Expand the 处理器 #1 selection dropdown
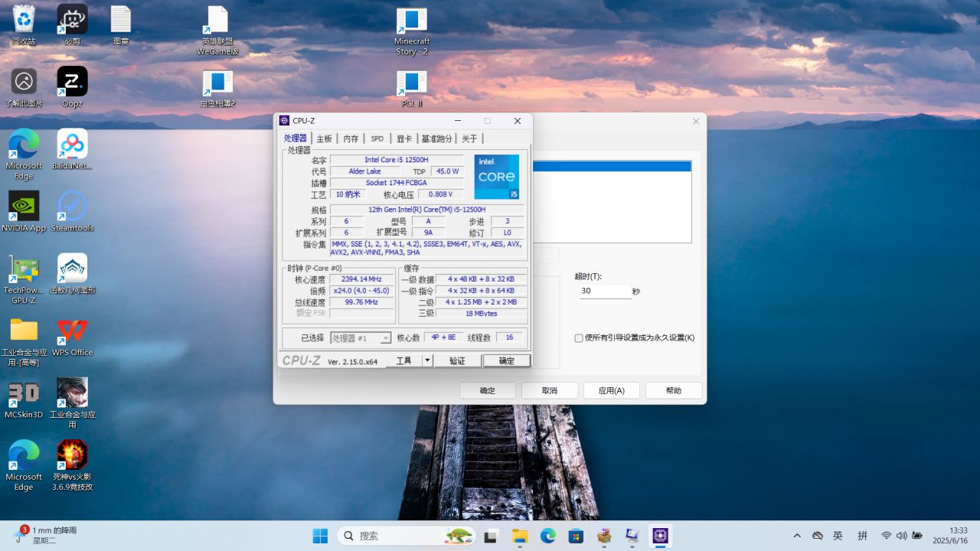This screenshot has height=551, width=980. 385,338
